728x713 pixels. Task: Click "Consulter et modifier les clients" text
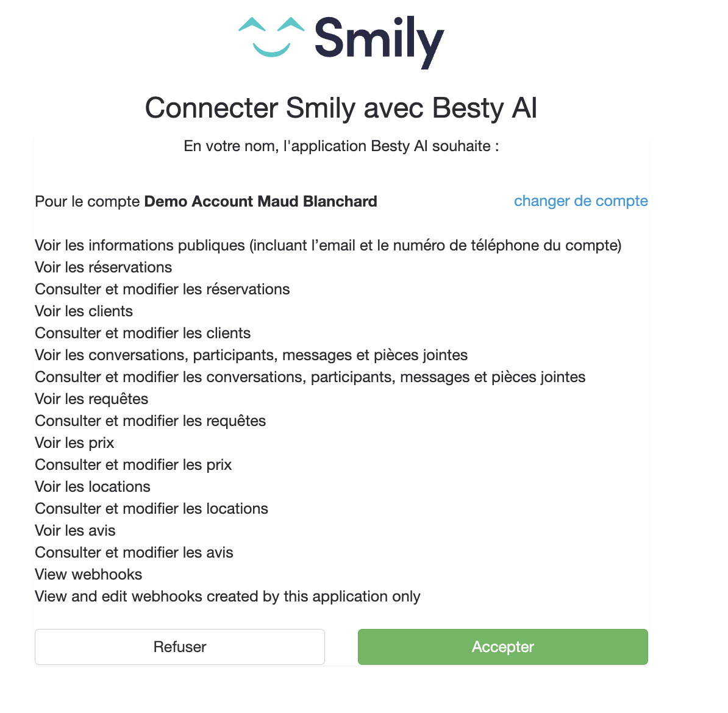click(143, 333)
